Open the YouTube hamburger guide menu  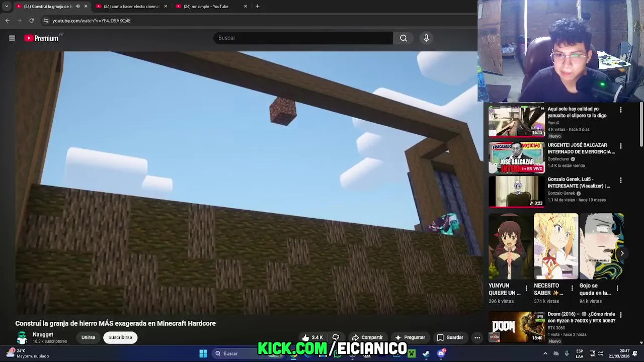12,38
